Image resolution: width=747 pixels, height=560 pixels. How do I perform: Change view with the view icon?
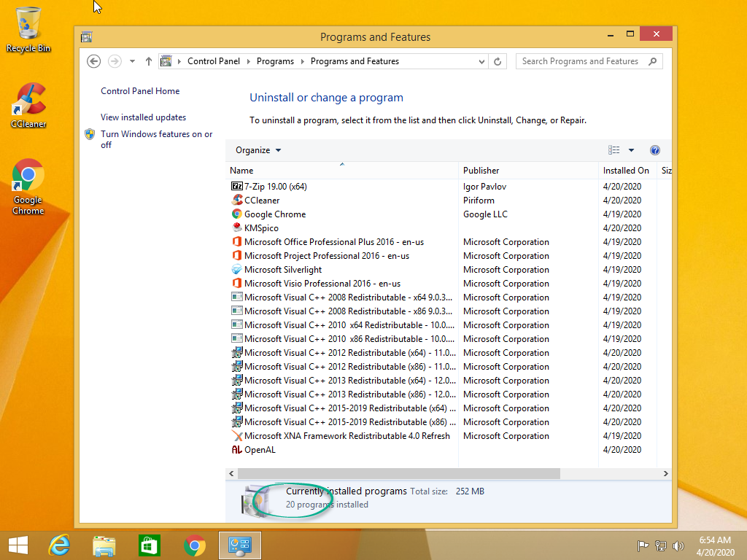coord(614,150)
